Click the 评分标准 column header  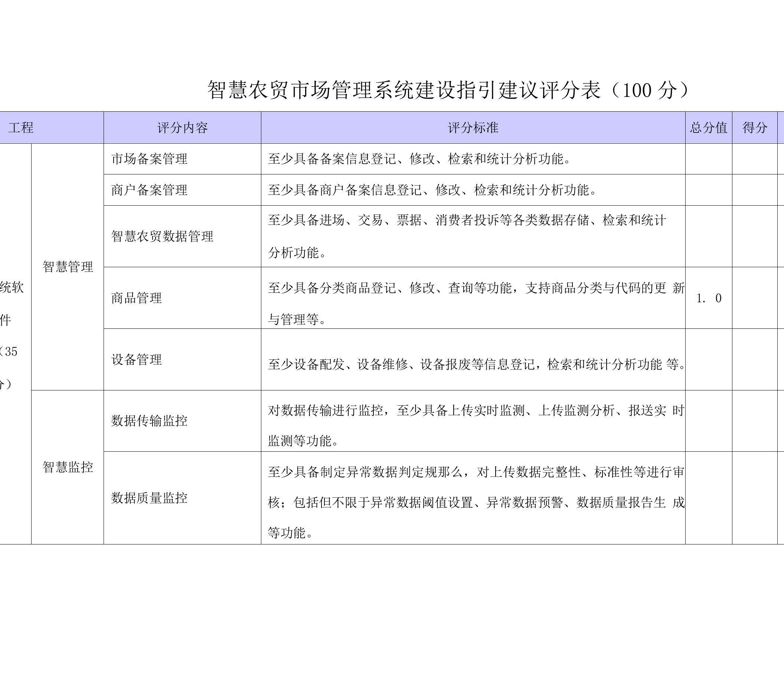coord(473,128)
